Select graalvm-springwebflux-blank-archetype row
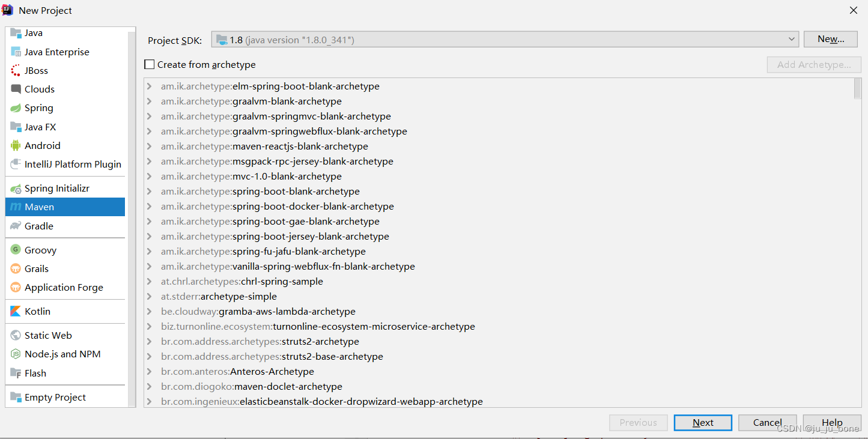Image resolution: width=868 pixels, height=439 pixels. (x=498, y=131)
